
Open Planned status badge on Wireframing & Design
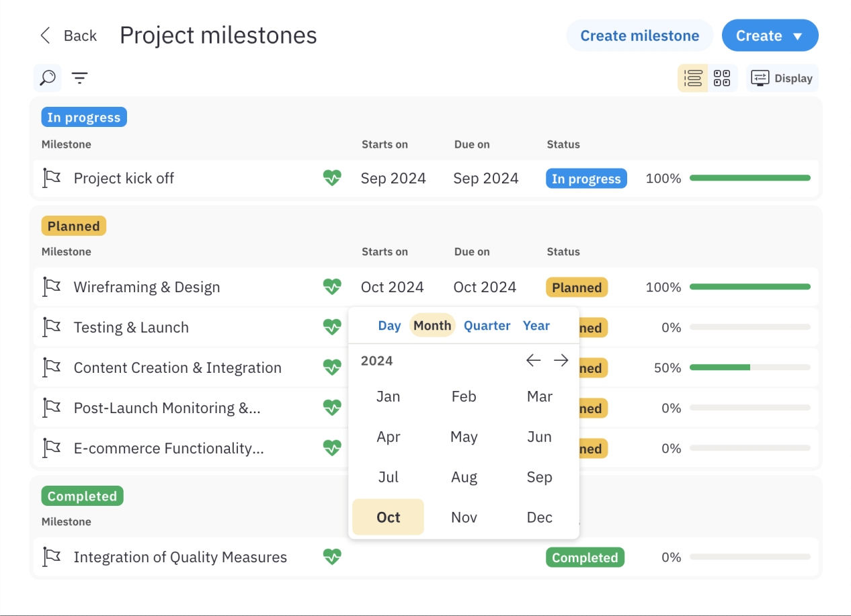[x=577, y=288]
